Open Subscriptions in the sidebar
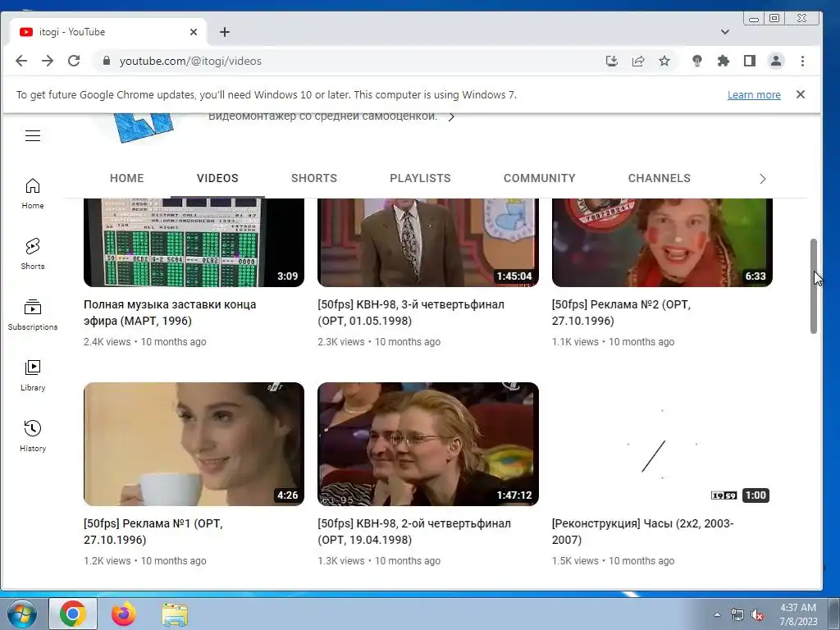Viewport: 840px width, 630px height. coord(33,314)
